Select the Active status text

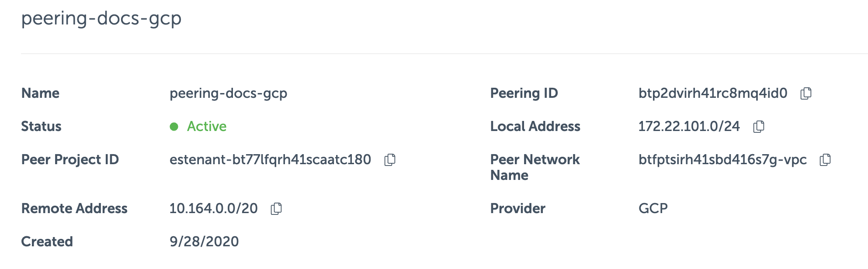[x=206, y=126]
